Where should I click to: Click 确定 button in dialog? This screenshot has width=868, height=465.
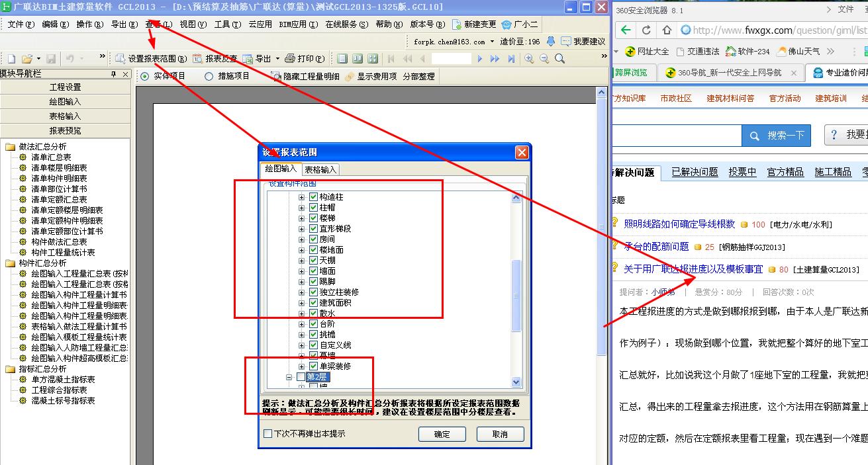pos(442,435)
